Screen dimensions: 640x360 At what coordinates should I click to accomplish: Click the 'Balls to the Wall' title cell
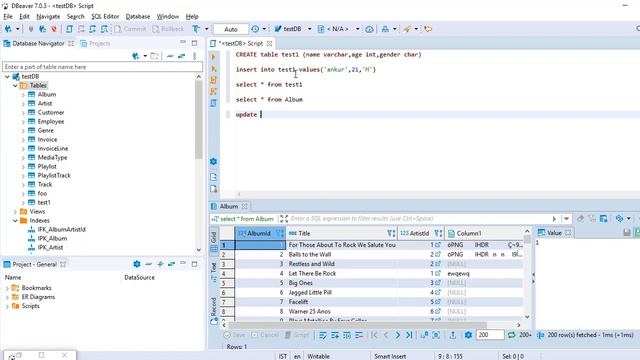341,254
